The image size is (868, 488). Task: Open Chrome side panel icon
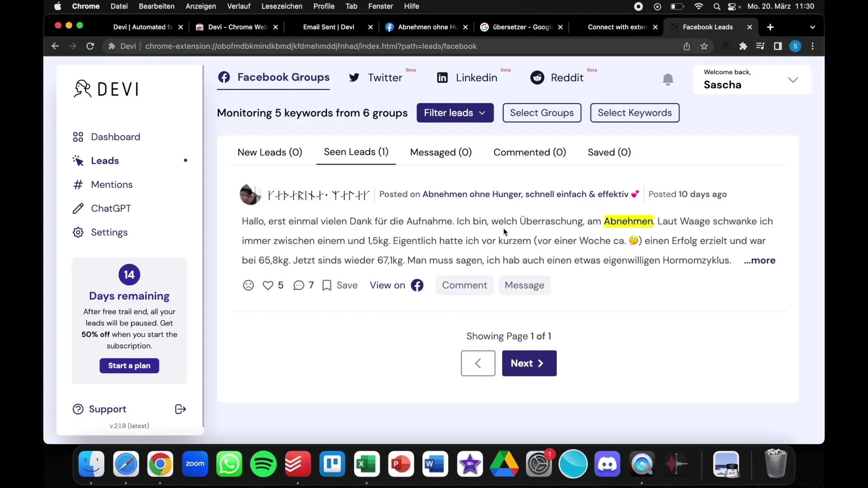click(778, 47)
